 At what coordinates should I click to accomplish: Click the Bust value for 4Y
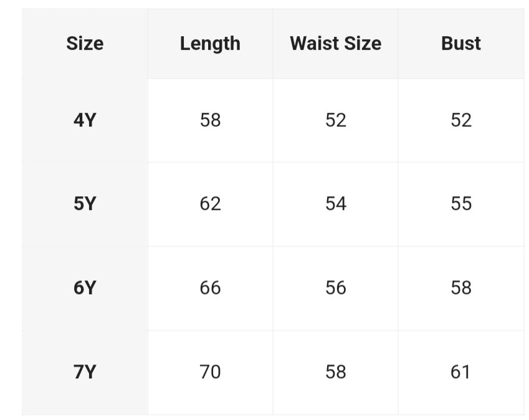coord(461,120)
